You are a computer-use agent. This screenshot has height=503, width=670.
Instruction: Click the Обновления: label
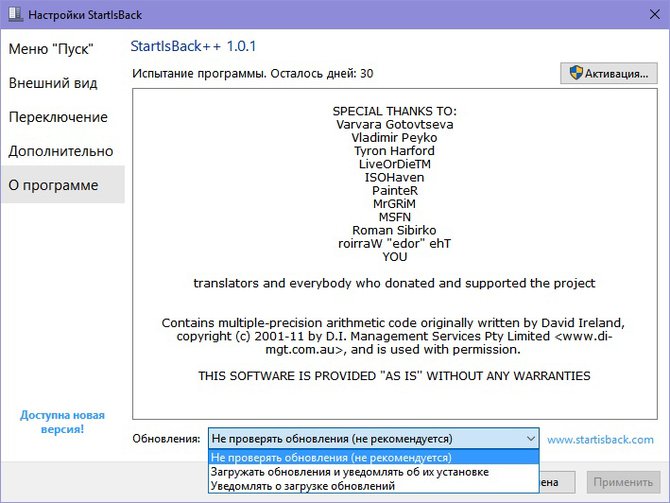(x=165, y=439)
